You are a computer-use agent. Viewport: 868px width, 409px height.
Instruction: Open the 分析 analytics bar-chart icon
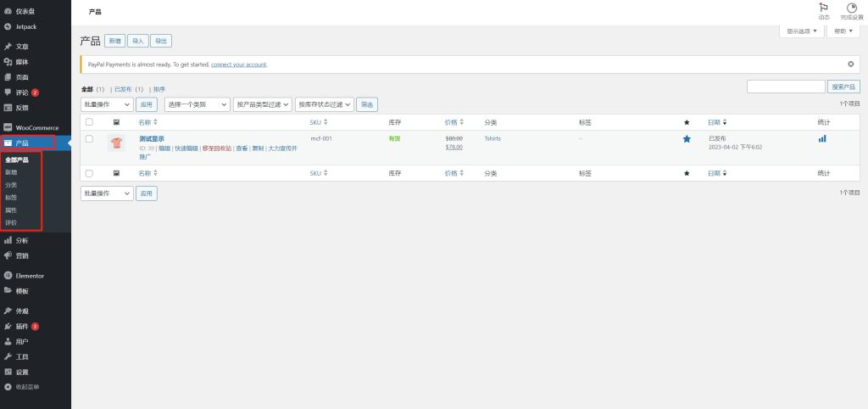[x=8, y=240]
